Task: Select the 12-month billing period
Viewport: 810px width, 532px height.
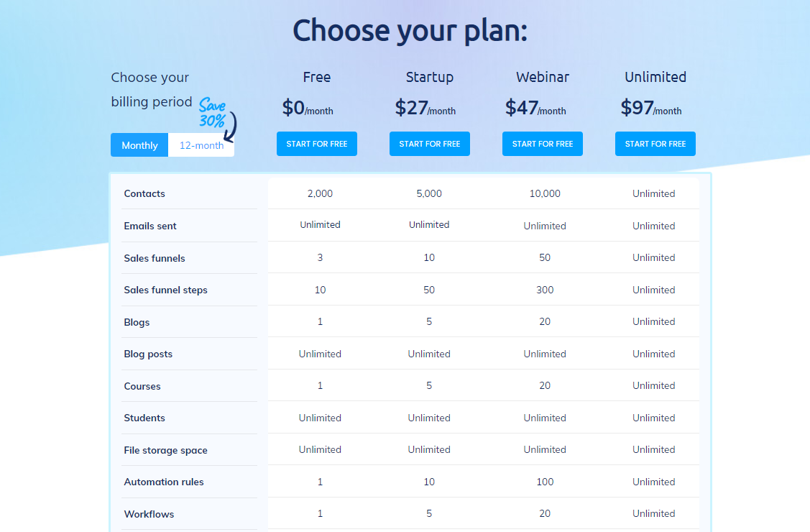Action: [x=201, y=145]
